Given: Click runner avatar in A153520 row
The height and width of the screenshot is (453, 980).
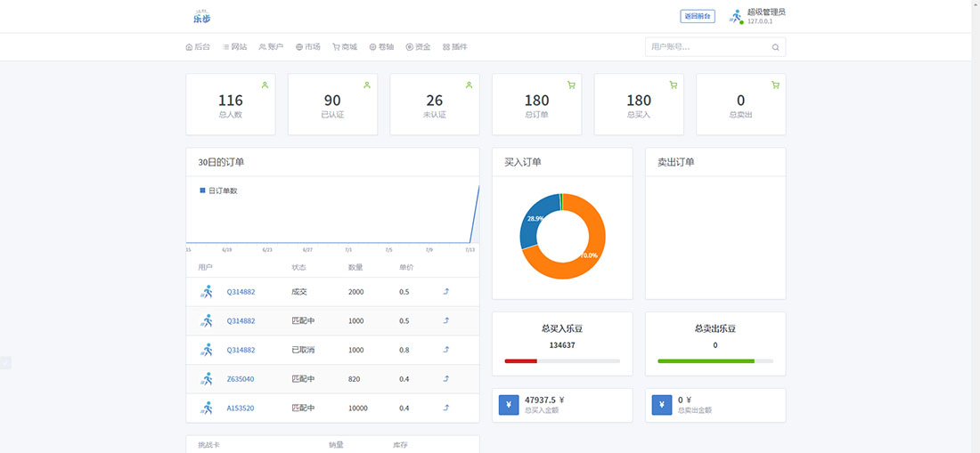Looking at the screenshot, I should tap(207, 408).
